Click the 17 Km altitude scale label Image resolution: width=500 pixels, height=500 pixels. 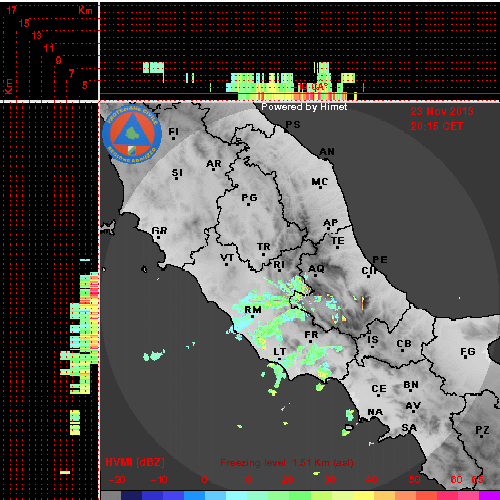pyautogui.click(x=11, y=10)
